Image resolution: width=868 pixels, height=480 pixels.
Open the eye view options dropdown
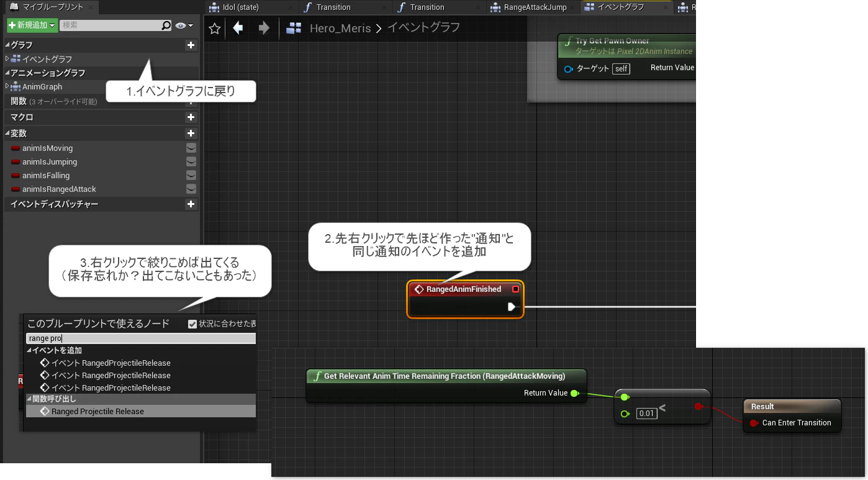click(184, 25)
